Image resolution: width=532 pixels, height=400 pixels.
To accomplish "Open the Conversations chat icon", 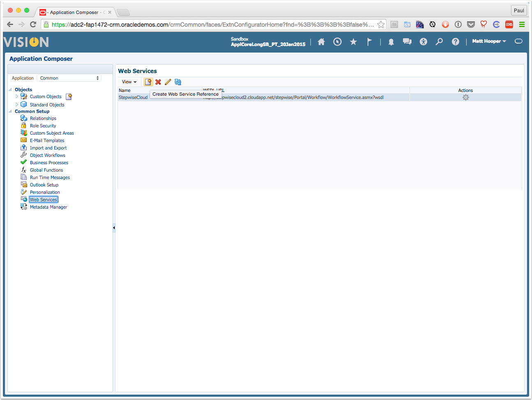I will pyautogui.click(x=407, y=41).
